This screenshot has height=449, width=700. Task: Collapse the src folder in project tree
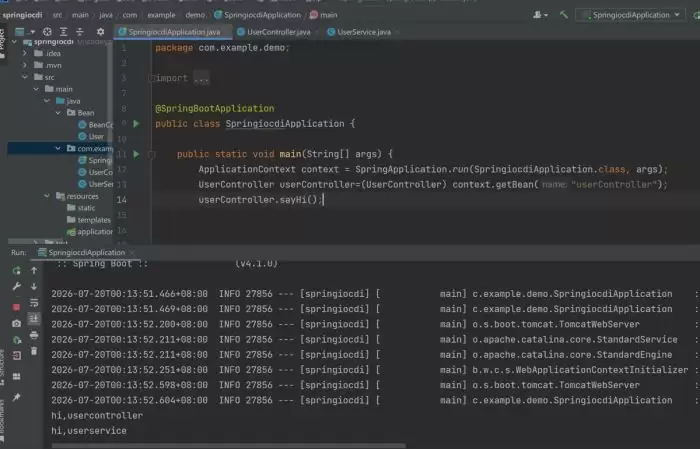point(25,77)
